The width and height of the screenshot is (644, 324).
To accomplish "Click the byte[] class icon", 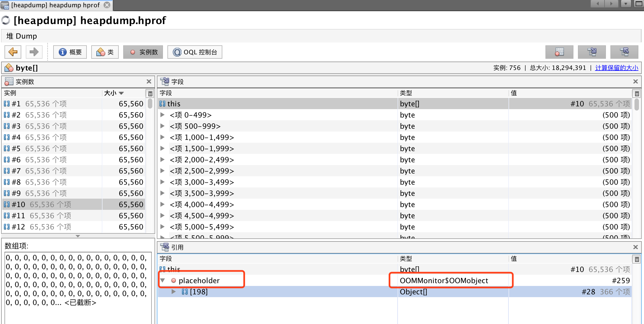I will (x=9, y=68).
